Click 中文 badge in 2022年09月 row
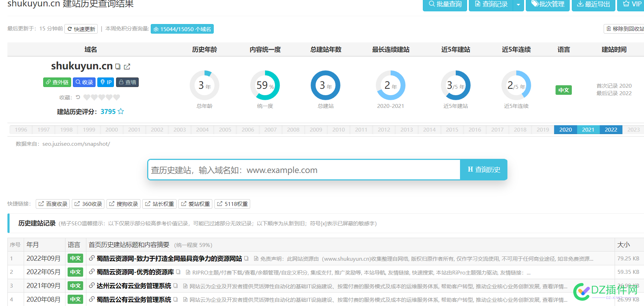This screenshot has width=644, height=306. (x=75, y=258)
